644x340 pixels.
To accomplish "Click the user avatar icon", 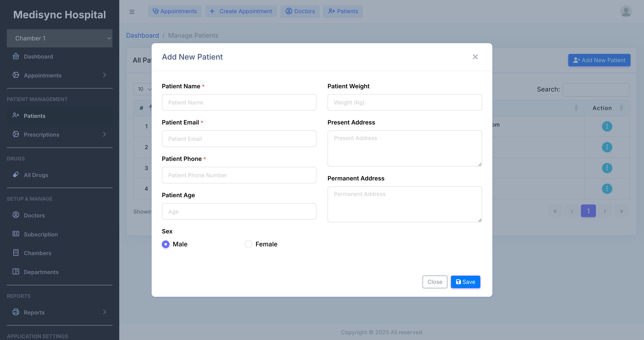I will pyautogui.click(x=626, y=11).
